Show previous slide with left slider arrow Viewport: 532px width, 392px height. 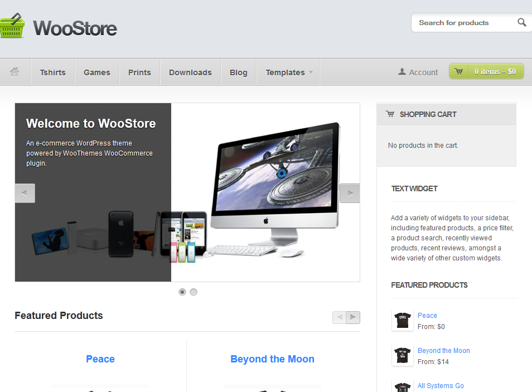click(25, 193)
